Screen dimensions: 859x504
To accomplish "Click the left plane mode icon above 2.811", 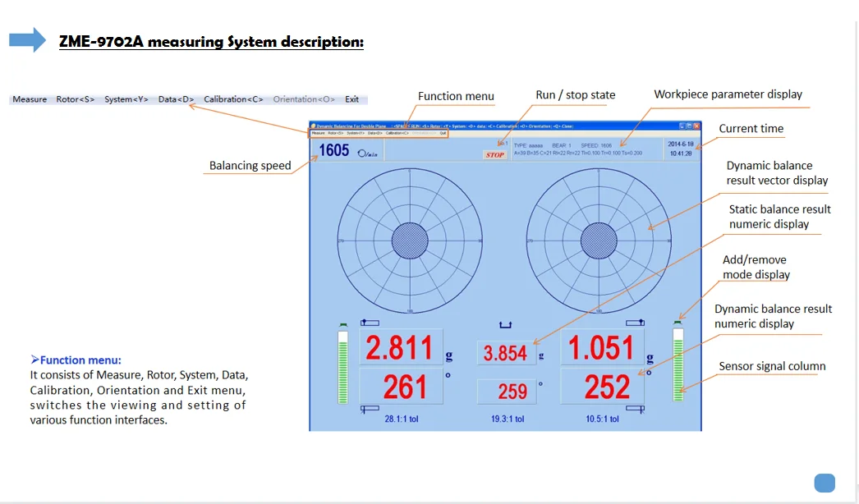I will 370,323.
